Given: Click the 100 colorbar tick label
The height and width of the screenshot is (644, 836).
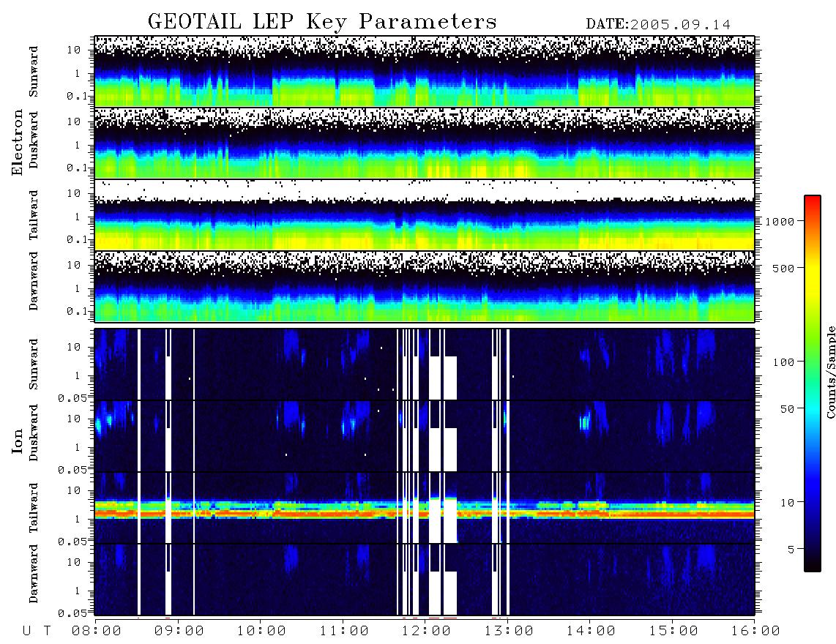Looking at the screenshot, I should (x=783, y=362).
